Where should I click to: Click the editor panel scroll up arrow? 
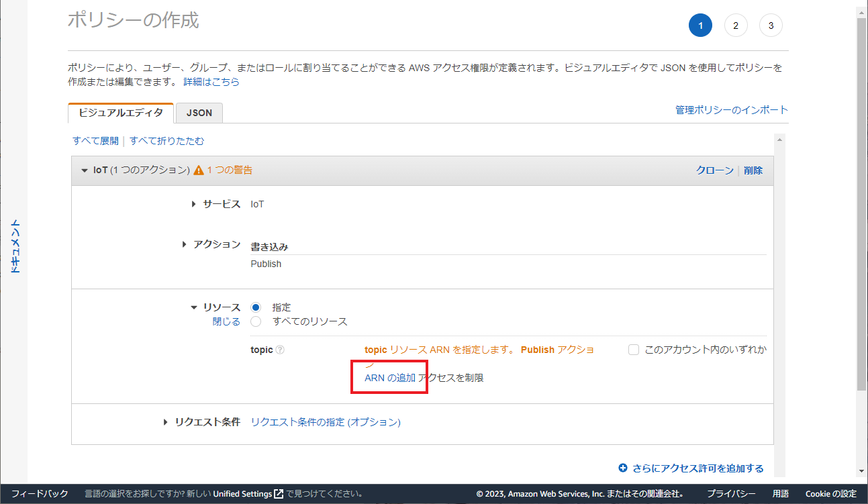(x=779, y=139)
